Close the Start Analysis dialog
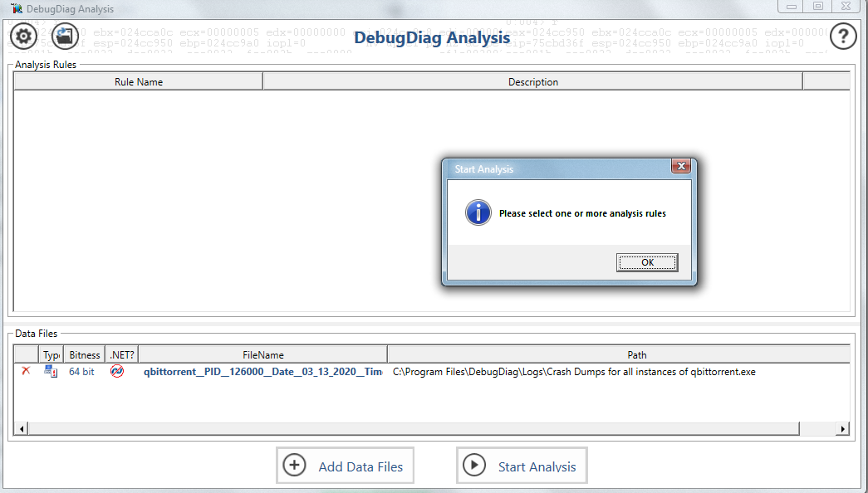 681,166
